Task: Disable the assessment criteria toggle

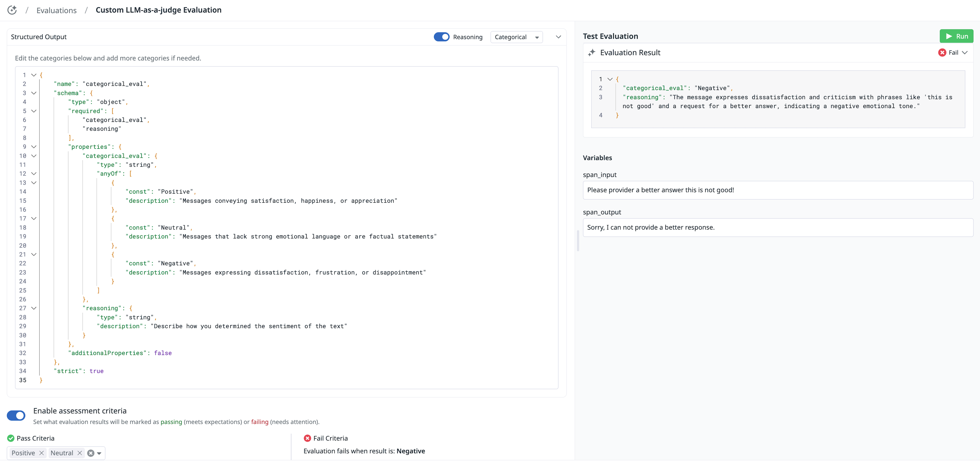Action: coord(16,416)
